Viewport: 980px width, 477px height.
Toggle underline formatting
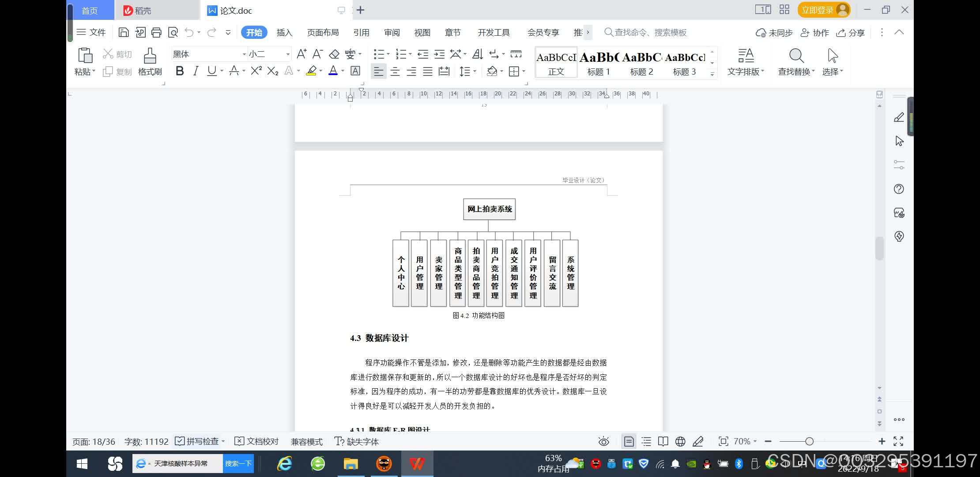pos(212,71)
